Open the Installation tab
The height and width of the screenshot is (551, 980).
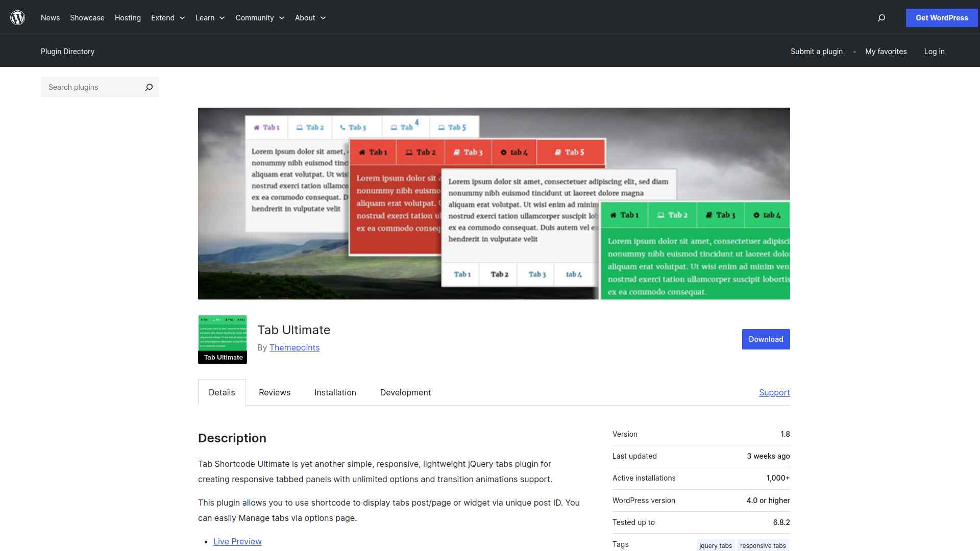[335, 392]
